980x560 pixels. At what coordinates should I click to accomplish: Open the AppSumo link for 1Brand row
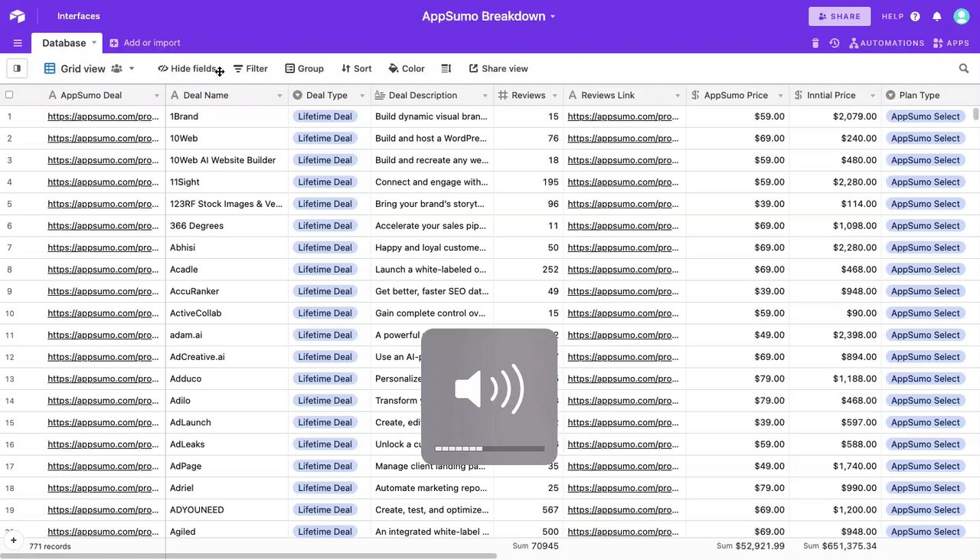103,116
